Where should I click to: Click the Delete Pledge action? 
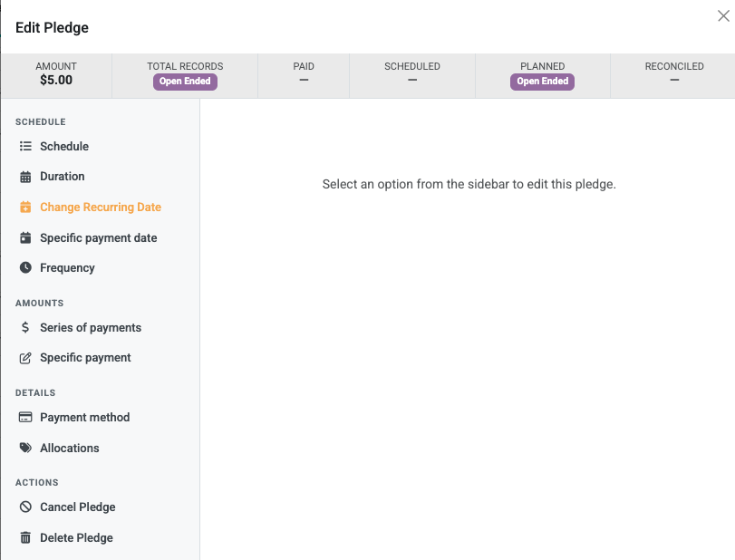(76, 537)
